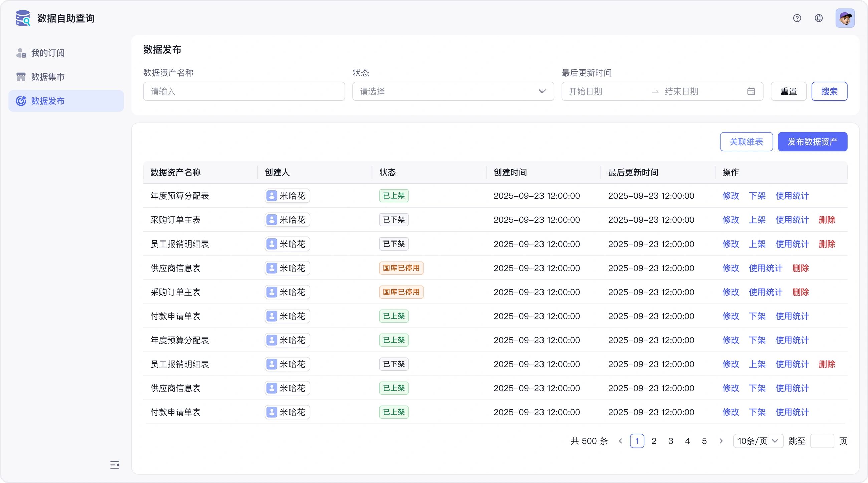
Task: Click the 已上架 status tag in first row
Action: point(394,196)
